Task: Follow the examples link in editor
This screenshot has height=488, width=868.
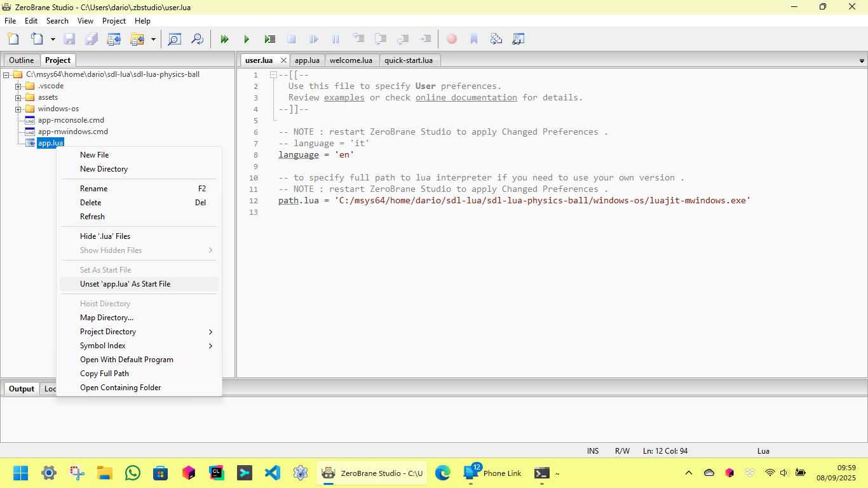Action: tap(344, 98)
